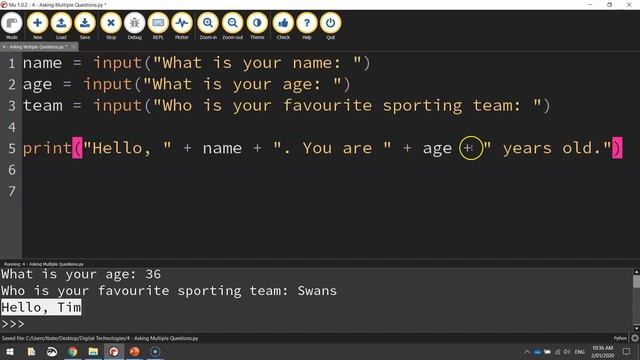Click line number 5 in the gutter

12,148
